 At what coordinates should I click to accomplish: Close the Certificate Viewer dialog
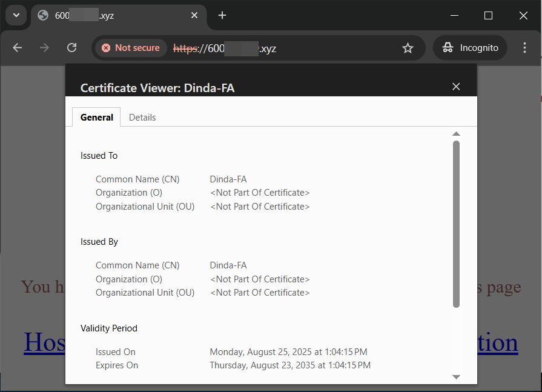(x=456, y=87)
